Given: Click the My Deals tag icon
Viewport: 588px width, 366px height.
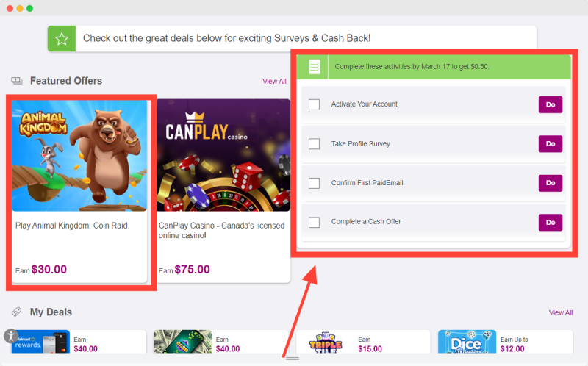Looking at the screenshot, I should (x=16, y=312).
